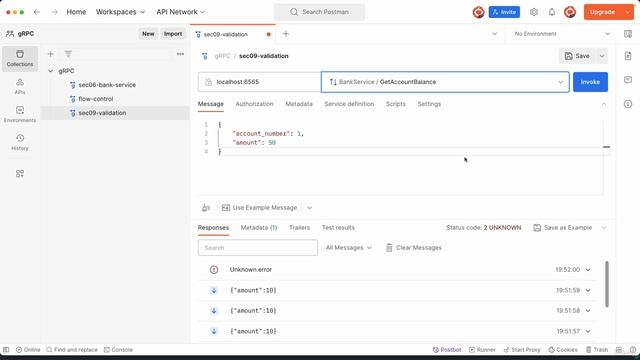The width and height of the screenshot is (640, 360).
Task: Click the localhost:6565 server URL field
Action: (260, 82)
